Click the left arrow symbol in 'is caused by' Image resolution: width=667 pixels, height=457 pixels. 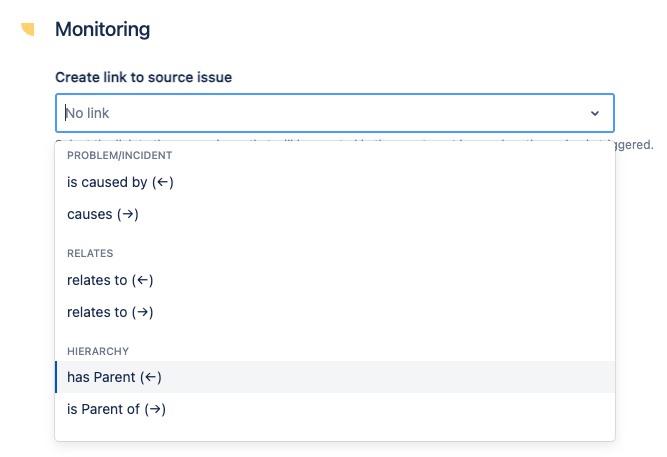167,182
